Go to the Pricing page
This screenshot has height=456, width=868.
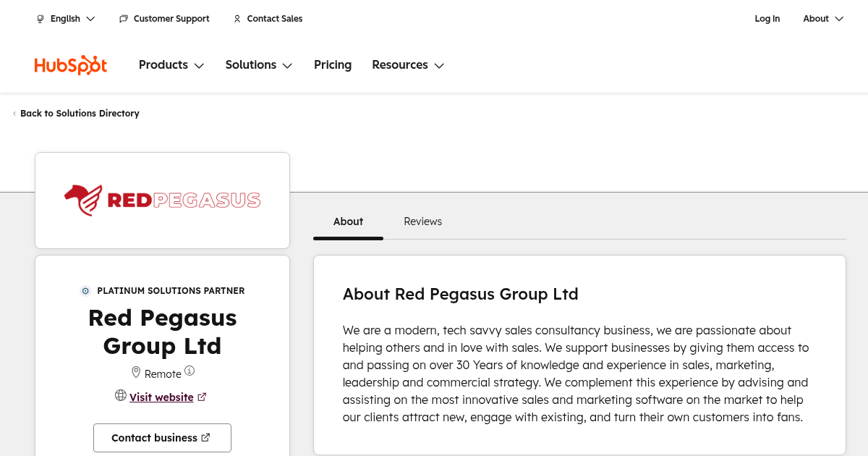point(333,65)
